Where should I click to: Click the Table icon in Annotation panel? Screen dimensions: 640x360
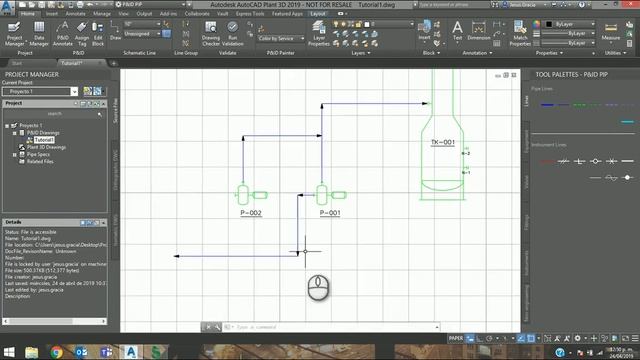(x=497, y=43)
